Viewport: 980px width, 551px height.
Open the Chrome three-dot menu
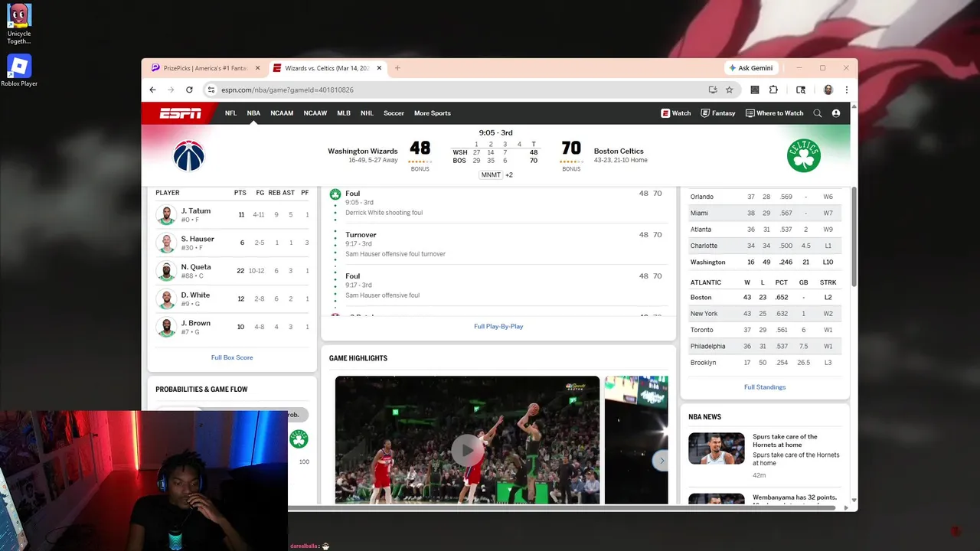(x=846, y=90)
